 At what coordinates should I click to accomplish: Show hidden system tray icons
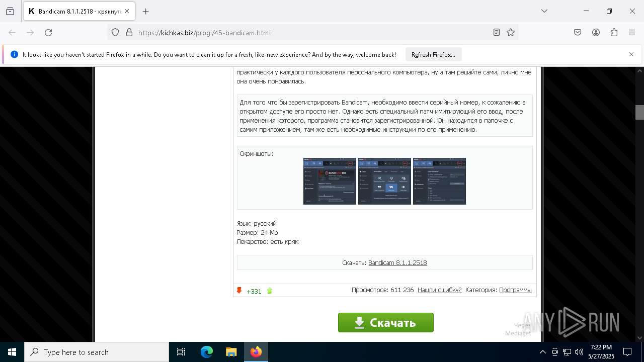coord(542,352)
